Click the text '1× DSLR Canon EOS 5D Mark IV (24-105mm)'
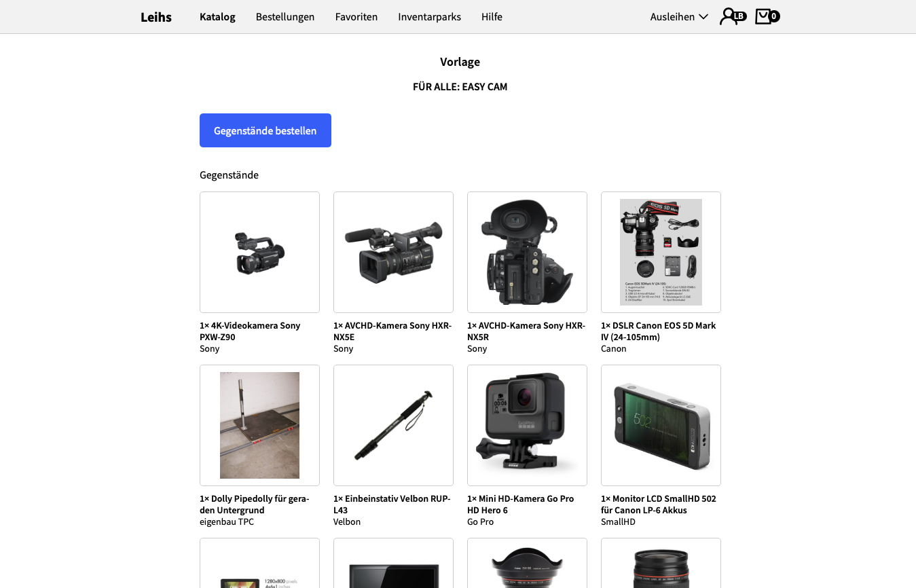The width and height of the screenshot is (916, 588). (x=659, y=331)
